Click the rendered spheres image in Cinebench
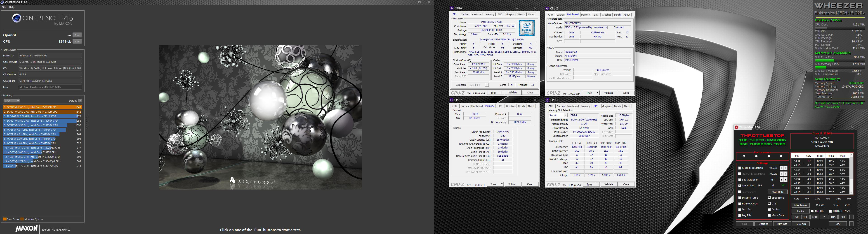The width and height of the screenshot is (868, 234). point(260,117)
